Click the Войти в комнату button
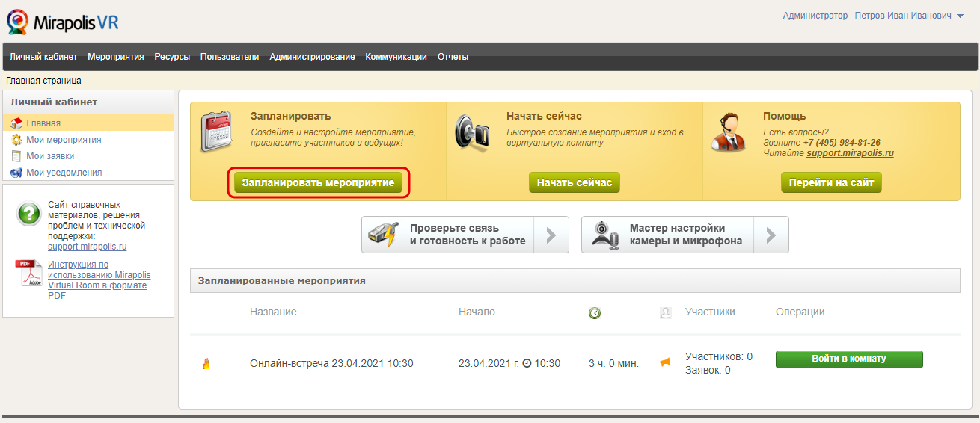 pos(849,359)
